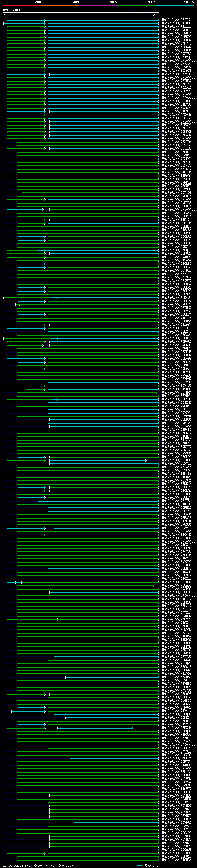Image resolution: width=197 pixels, height=868 pixels.
Task: Select hit label UniRef100_A7S5T9
Action: 177,281
